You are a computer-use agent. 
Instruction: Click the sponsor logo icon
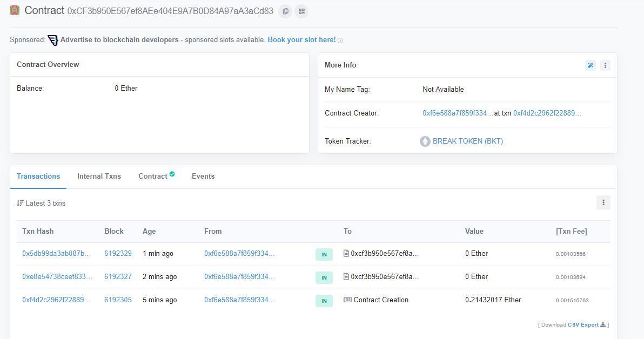pyautogui.click(x=53, y=40)
